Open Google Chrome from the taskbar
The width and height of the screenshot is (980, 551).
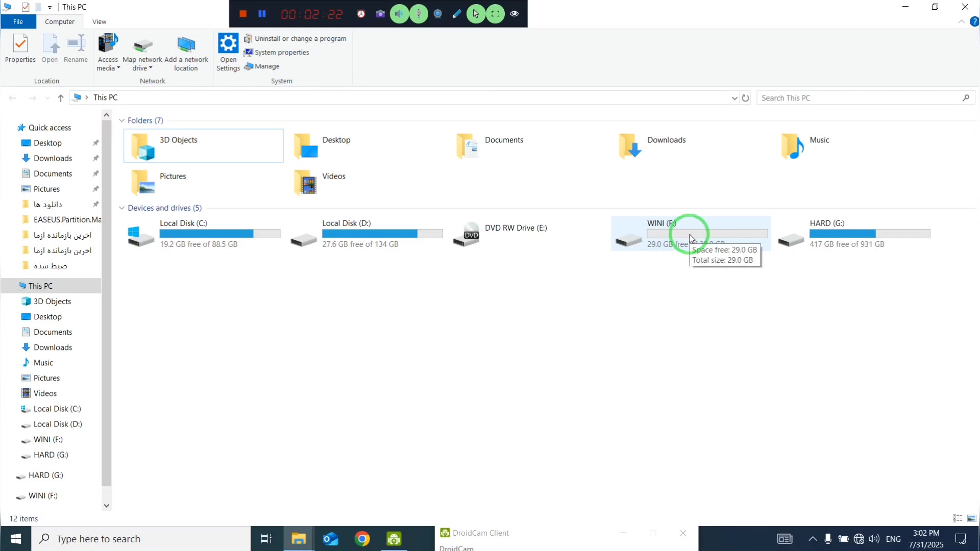coord(362,539)
